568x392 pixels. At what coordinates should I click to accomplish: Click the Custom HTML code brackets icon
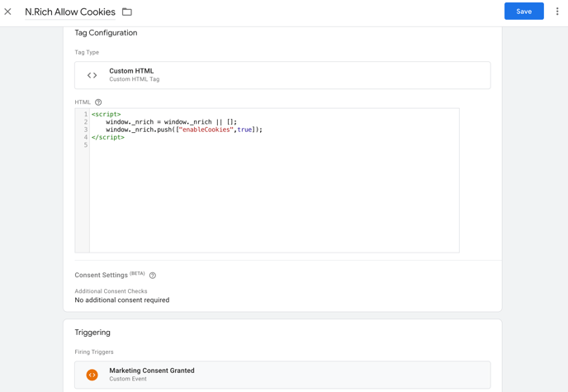(92, 75)
